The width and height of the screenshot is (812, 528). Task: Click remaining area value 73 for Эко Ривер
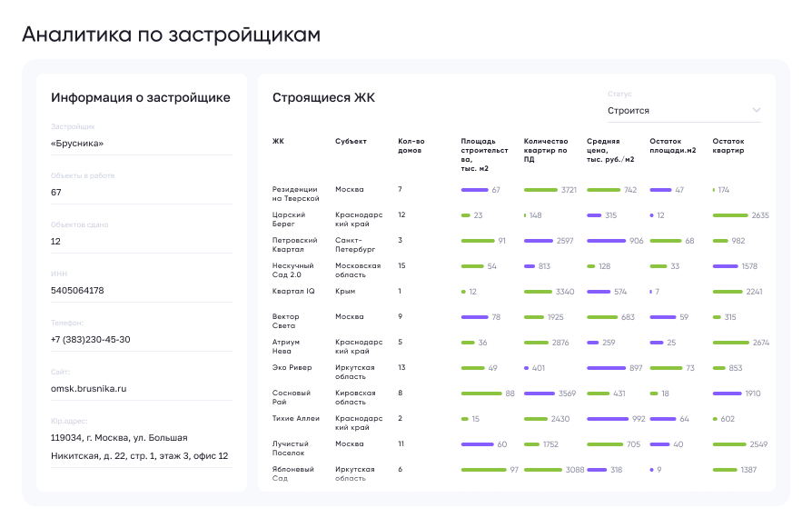689,368
